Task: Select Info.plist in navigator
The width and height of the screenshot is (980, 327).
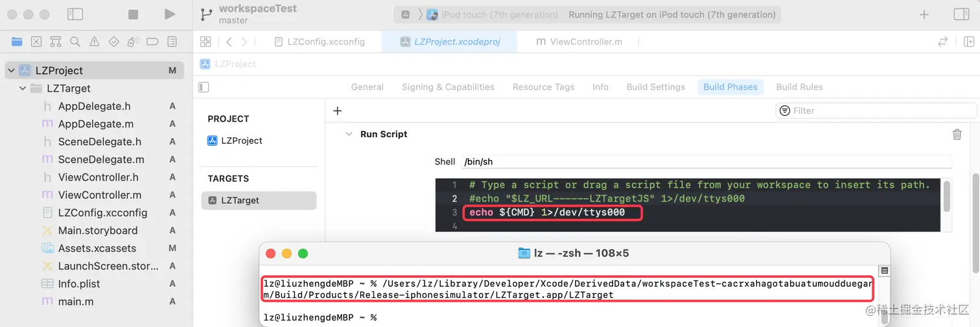Action: [x=79, y=284]
